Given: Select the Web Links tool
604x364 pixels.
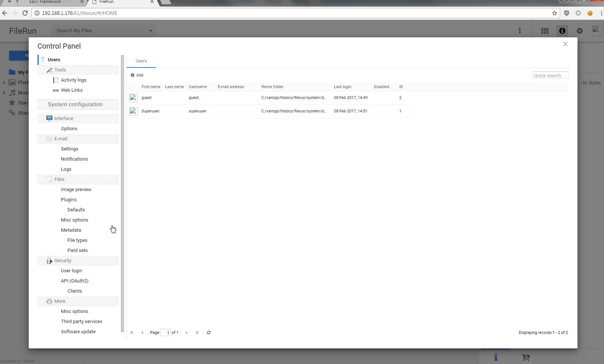Looking at the screenshot, I should [x=72, y=90].
